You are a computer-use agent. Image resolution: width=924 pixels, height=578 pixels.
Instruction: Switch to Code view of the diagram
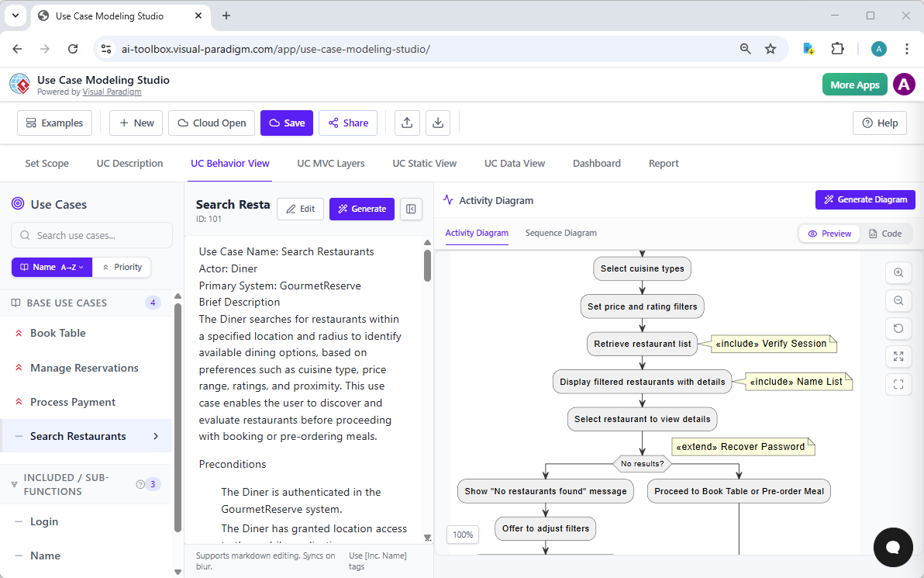pos(887,233)
